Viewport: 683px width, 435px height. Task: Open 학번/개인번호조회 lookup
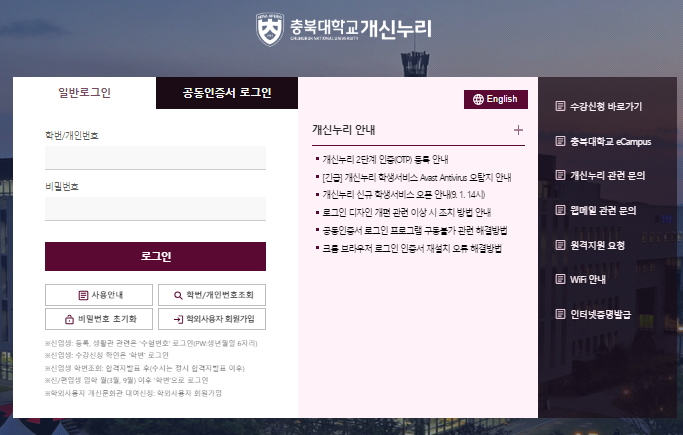pos(212,295)
